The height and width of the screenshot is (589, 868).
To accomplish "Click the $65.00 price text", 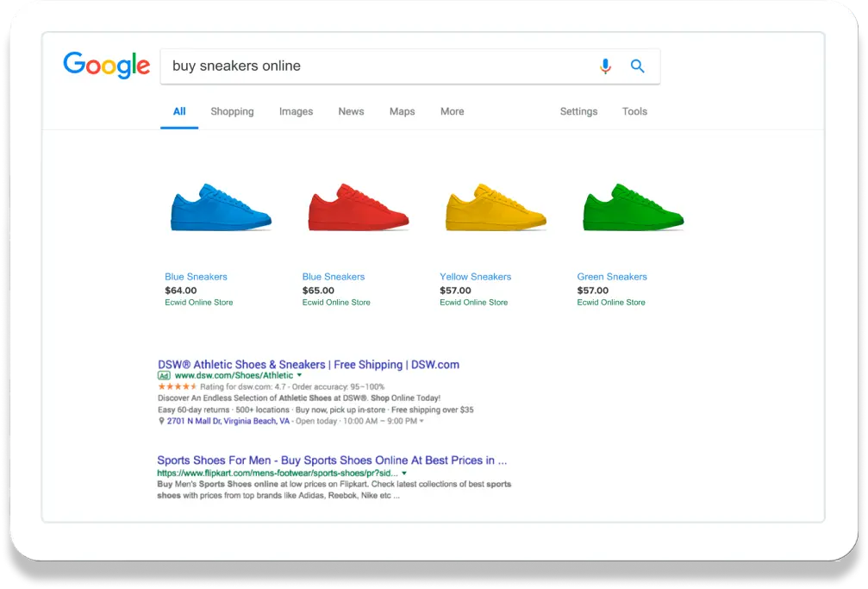I will pos(318,291).
